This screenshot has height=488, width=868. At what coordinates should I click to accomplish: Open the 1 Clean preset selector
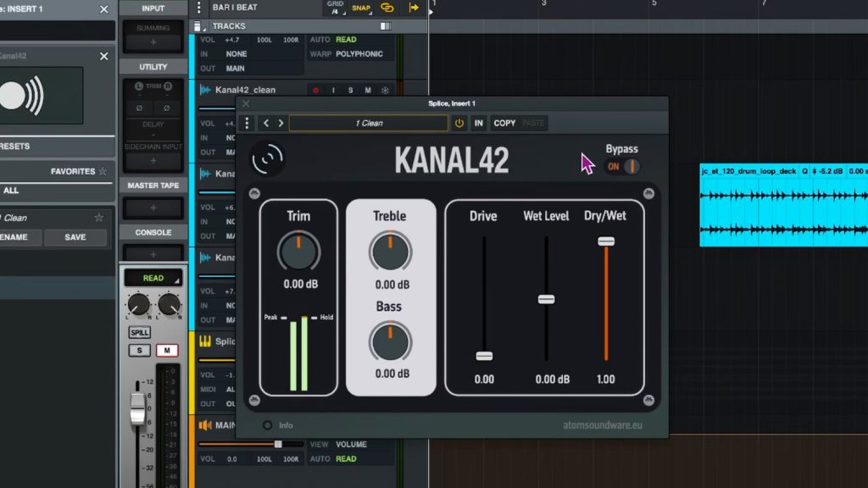pyautogui.click(x=369, y=123)
